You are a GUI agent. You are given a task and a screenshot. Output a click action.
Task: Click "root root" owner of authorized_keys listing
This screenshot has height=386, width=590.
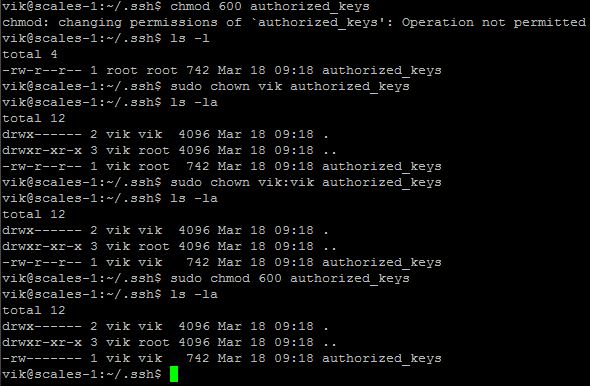click(x=138, y=70)
